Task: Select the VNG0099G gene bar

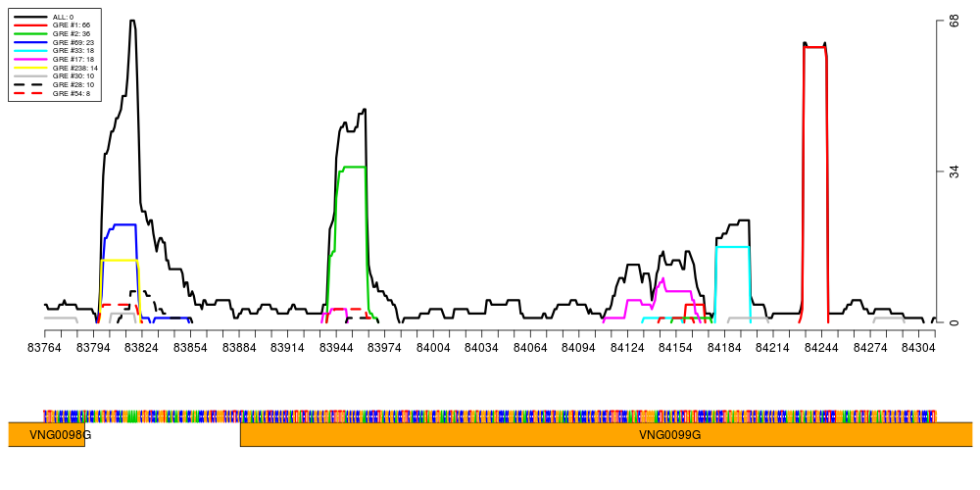Action: pos(606,434)
